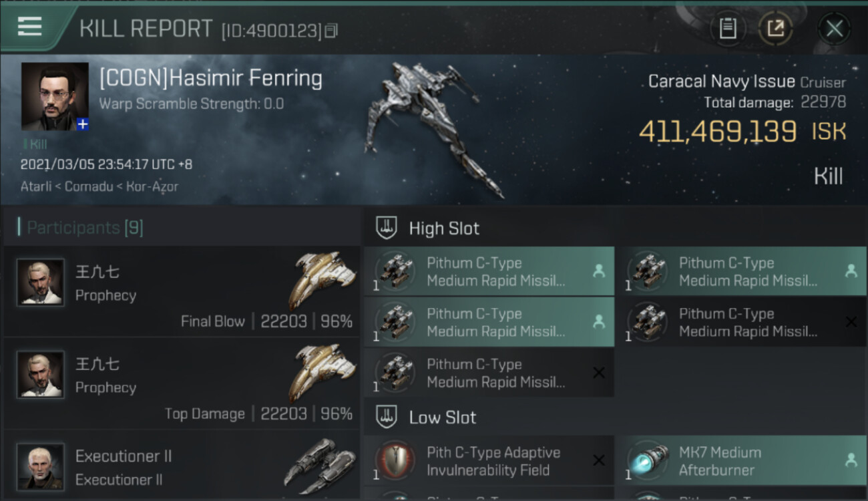The height and width of the screenshot is (501, 868).
Task: Collapse the High Slot section
Action: tap(444, 228)
